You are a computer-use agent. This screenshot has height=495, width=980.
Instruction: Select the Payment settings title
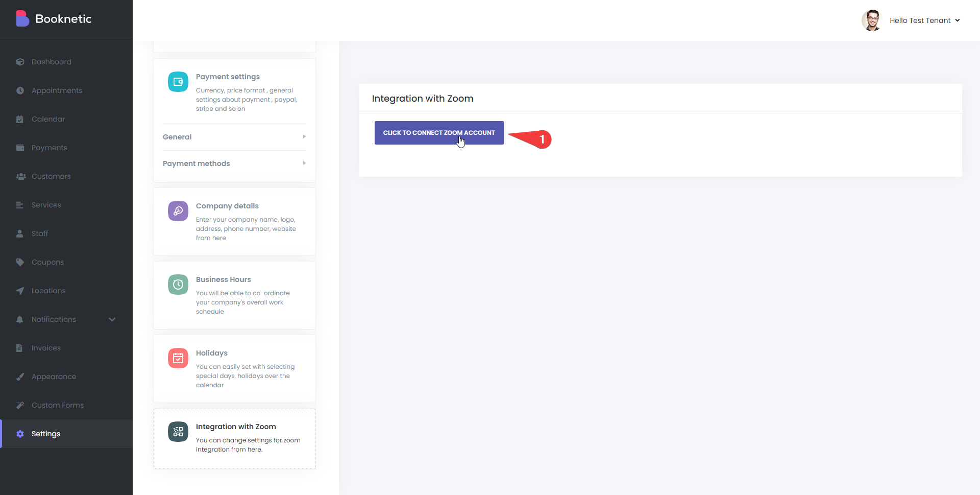click(x=228, y=77)
